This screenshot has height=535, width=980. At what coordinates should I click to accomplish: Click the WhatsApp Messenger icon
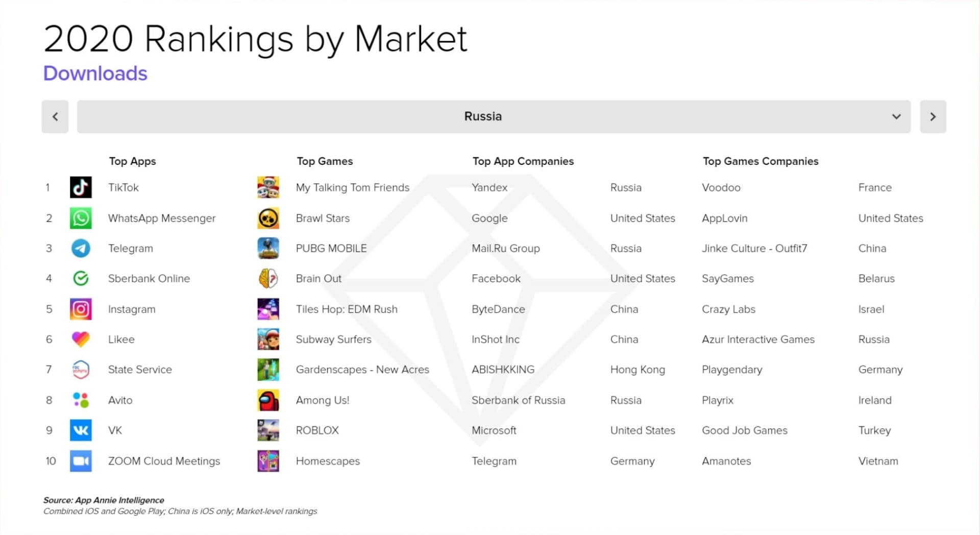tap(81, 218)
